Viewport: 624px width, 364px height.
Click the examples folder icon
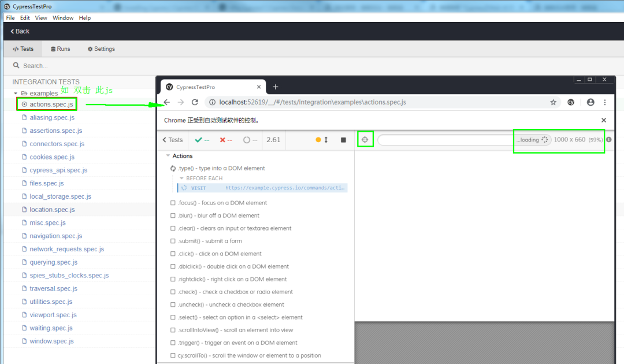click(24, 93)
